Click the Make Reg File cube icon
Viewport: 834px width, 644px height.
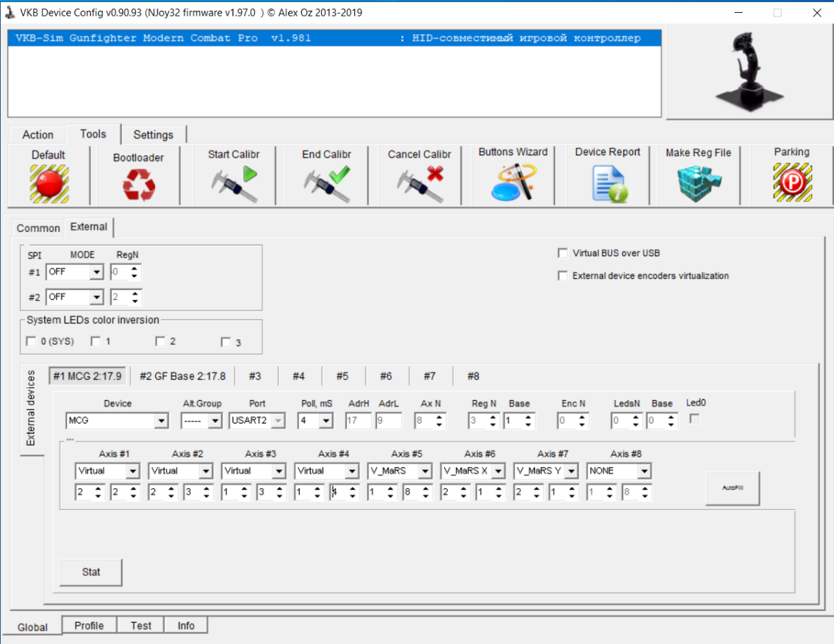700,184
